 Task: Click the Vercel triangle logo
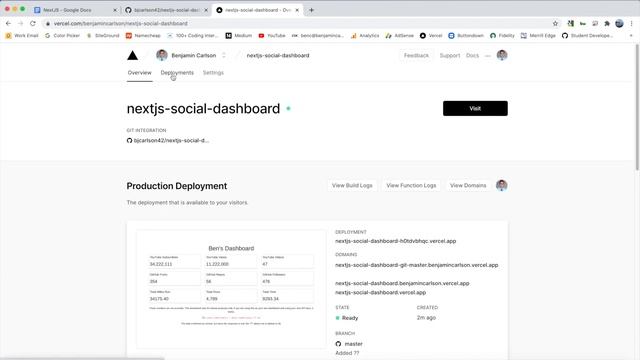click(132, 56)
